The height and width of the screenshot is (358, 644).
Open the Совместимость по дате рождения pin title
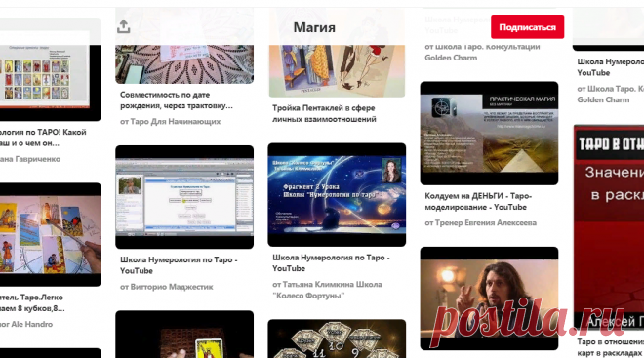pos(177,100)
